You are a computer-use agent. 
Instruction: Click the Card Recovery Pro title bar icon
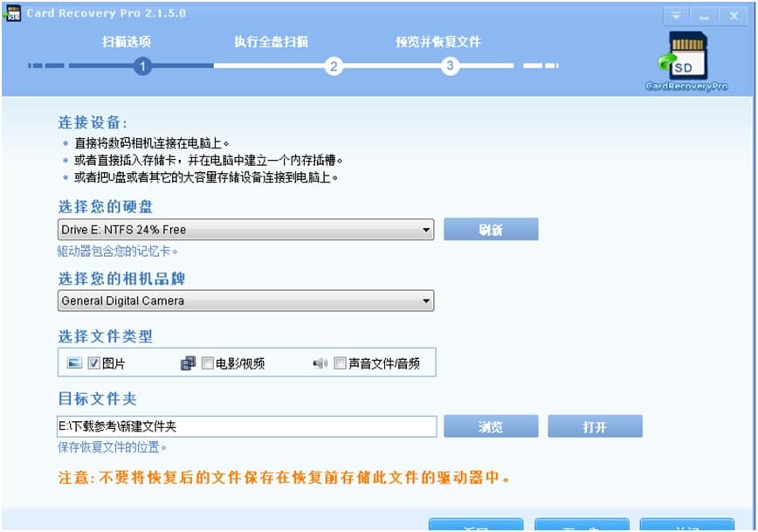pos(12,12)
